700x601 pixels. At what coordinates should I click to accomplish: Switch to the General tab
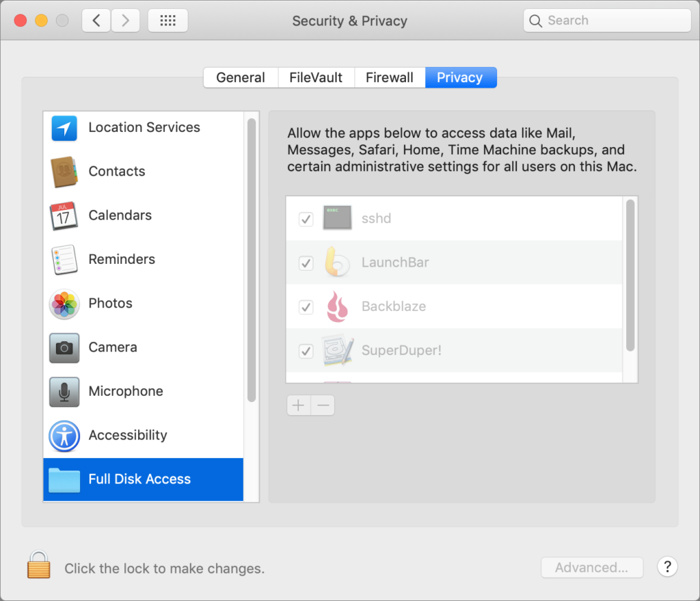(241, 78)
